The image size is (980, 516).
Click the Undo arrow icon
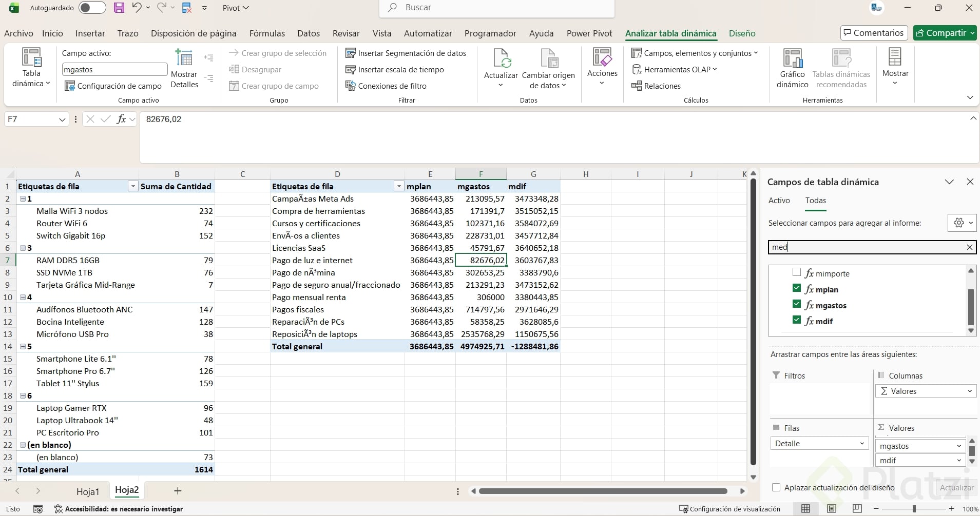point(136,8)
